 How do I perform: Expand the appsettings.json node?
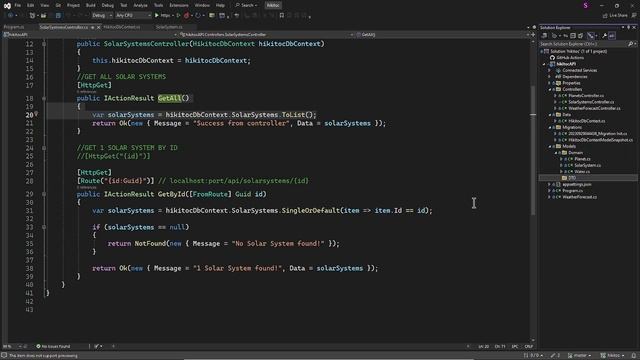click(550, 184)
